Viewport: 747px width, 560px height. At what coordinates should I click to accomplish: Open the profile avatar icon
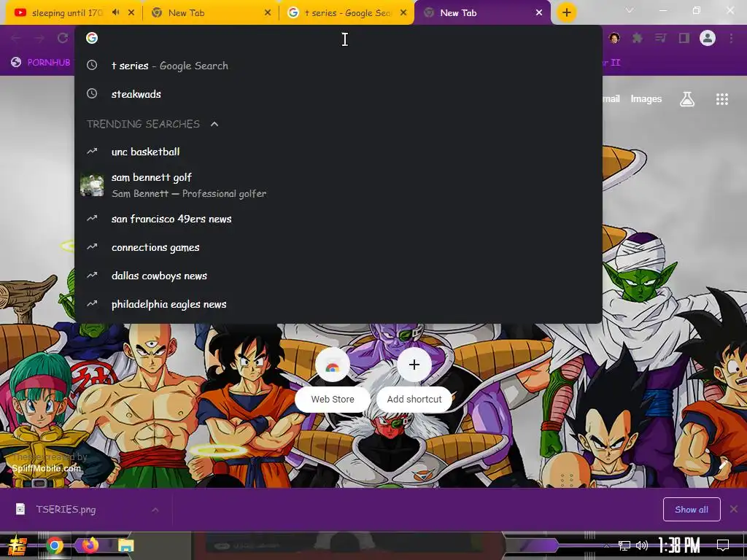tap(708, 38)
